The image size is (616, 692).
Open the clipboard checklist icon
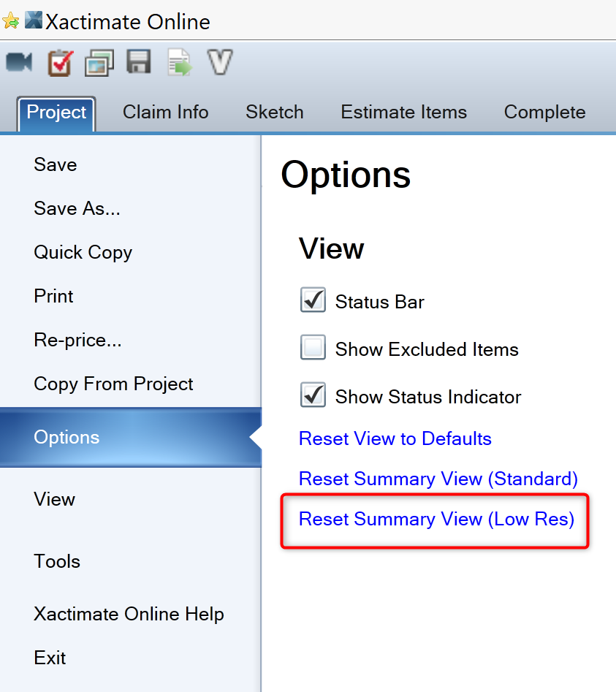click(60, 63)
